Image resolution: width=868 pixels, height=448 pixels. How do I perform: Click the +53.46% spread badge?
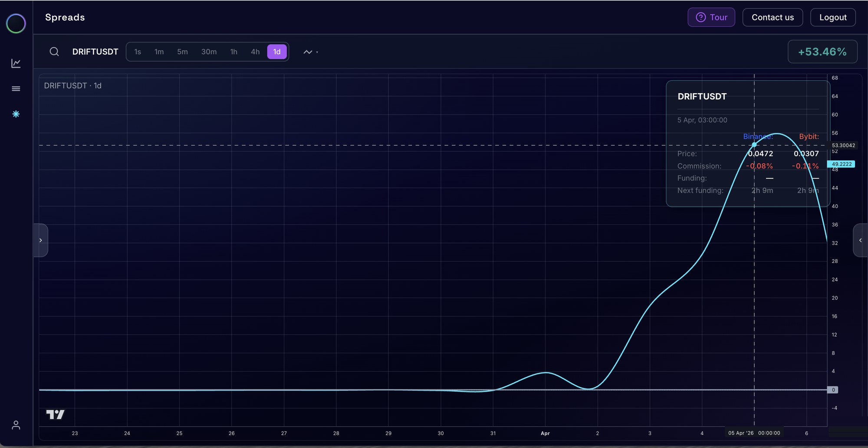tap(822, 52)
